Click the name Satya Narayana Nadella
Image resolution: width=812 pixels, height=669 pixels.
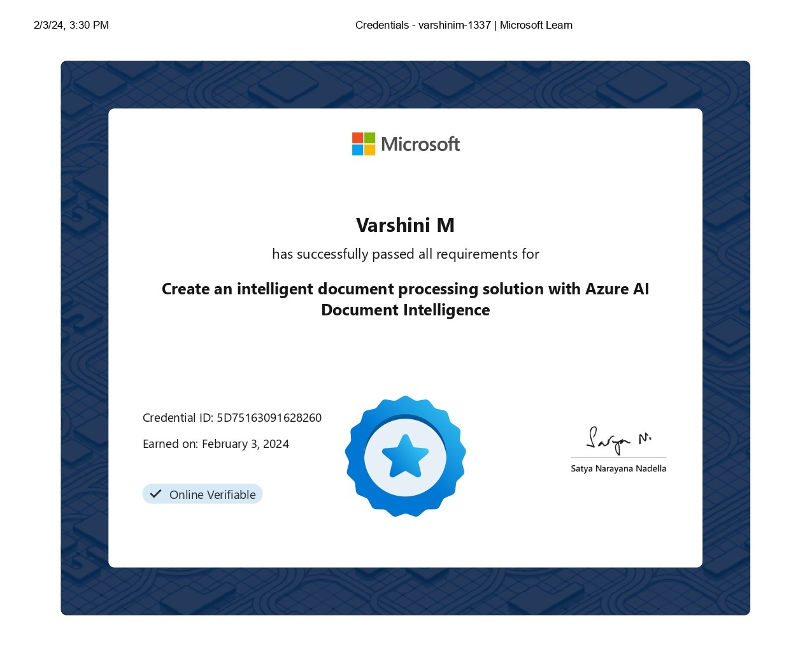click(x=618, y=468)
